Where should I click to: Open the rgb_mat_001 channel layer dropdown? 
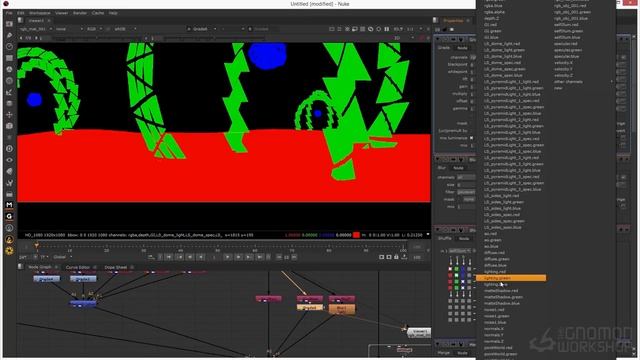point(36,29)
